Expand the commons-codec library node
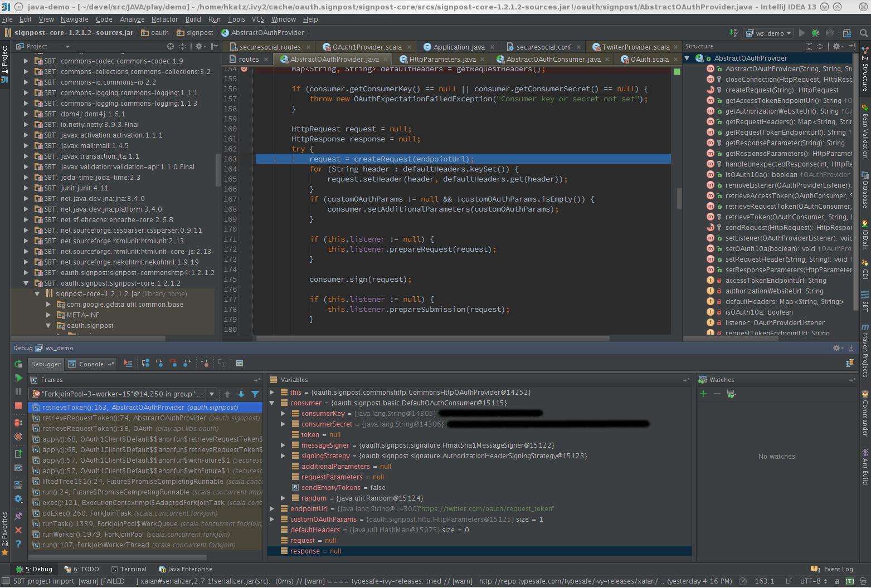This screenshot has height=588, width=871. coord(26,61)
